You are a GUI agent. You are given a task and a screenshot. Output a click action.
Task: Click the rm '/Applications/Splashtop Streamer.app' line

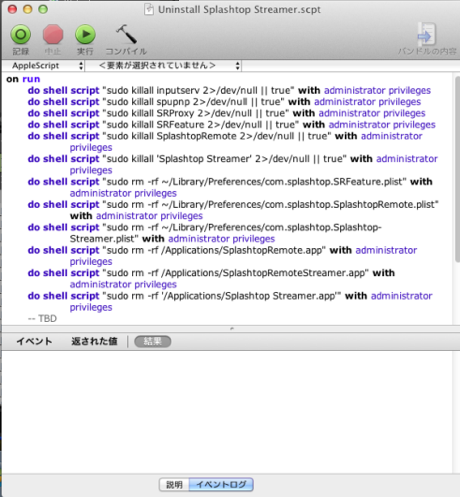click(230, 301)
